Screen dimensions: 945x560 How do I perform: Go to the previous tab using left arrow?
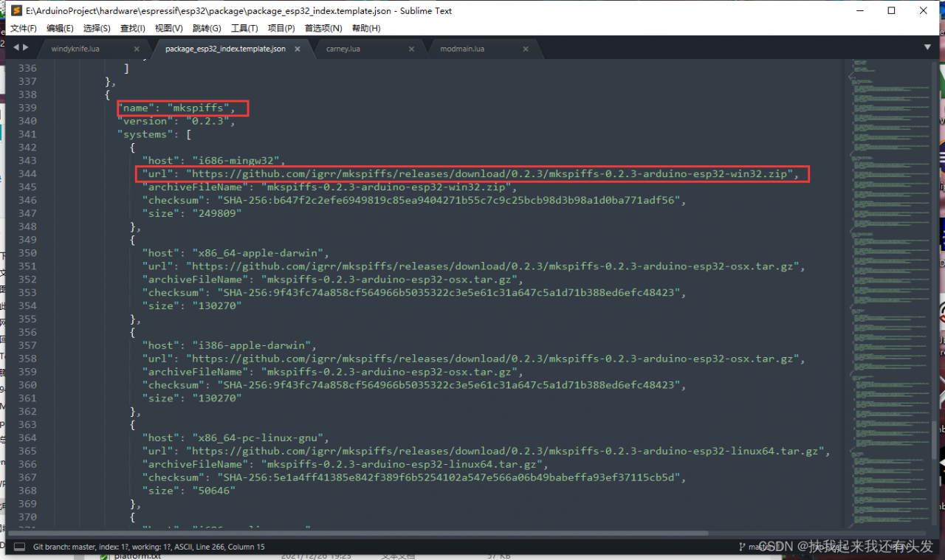pyautogui.click(x=16, y=47)
